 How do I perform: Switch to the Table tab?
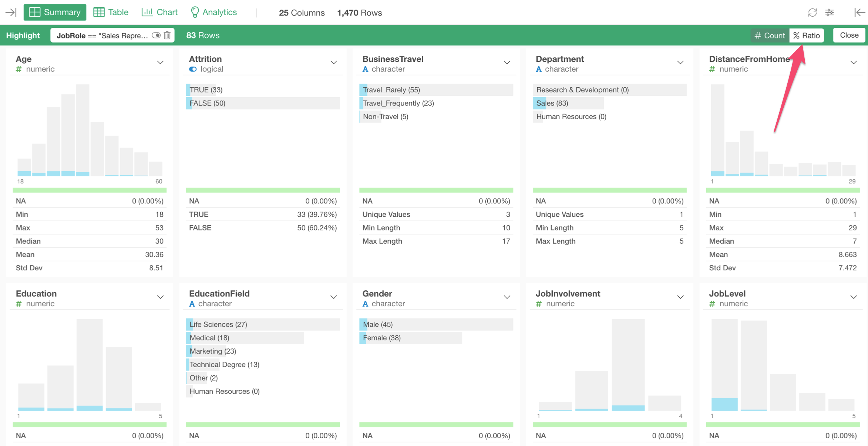click(x=111, y=12)
